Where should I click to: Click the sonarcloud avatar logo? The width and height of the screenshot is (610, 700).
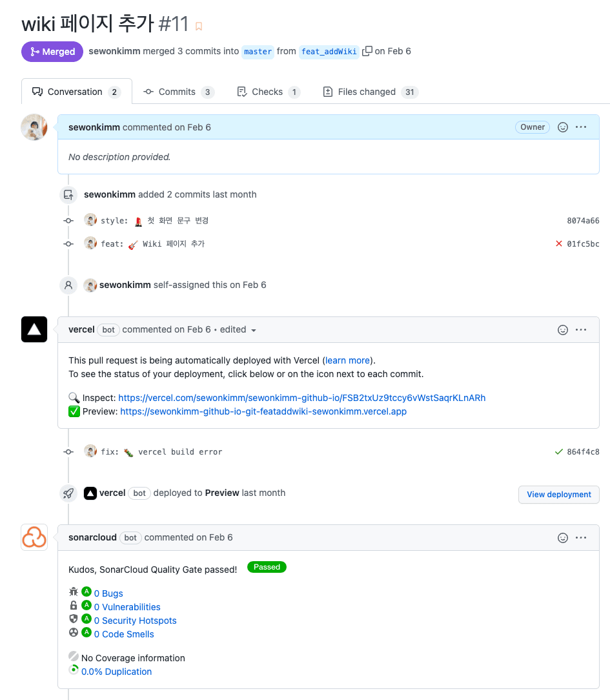click(x=34, y=537)
